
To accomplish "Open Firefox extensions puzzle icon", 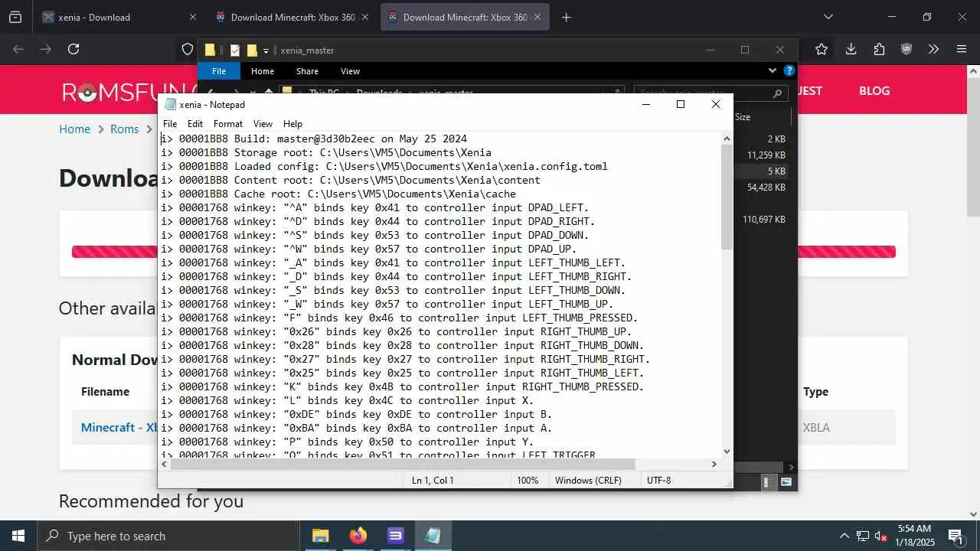I will click(x=879, y=49).
